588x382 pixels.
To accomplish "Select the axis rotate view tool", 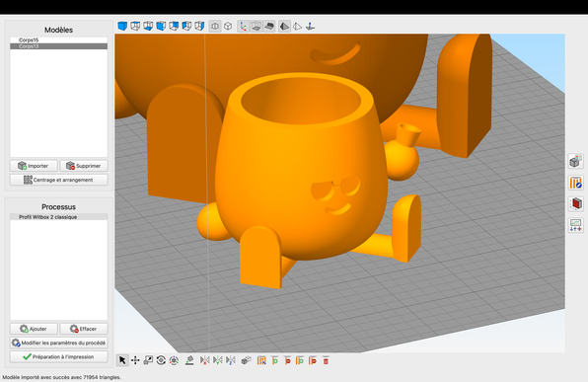I will tap(174, 360).
